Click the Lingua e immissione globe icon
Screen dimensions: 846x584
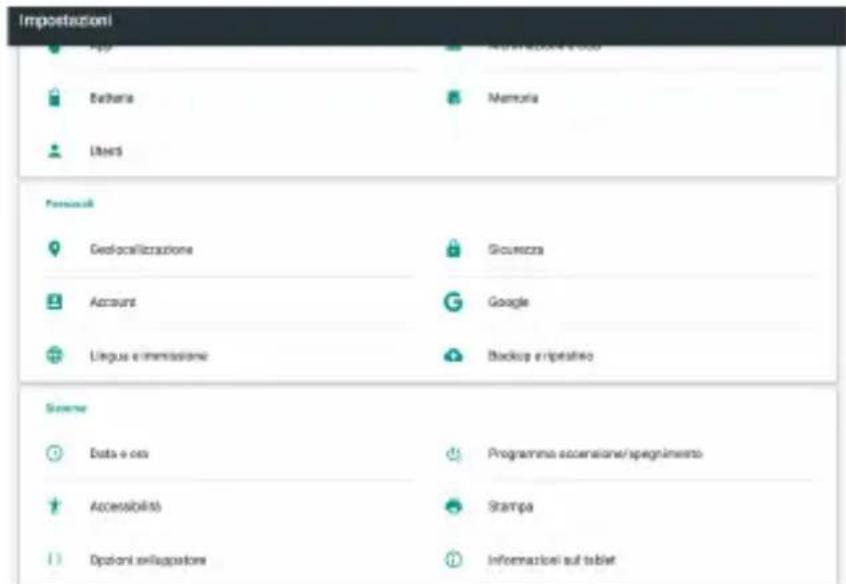coord(54,355)
